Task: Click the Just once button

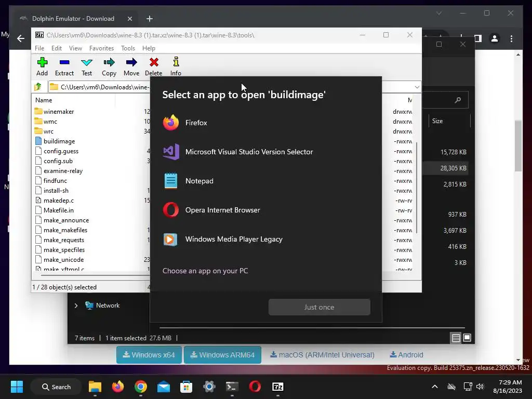Action: coord(320,307)
